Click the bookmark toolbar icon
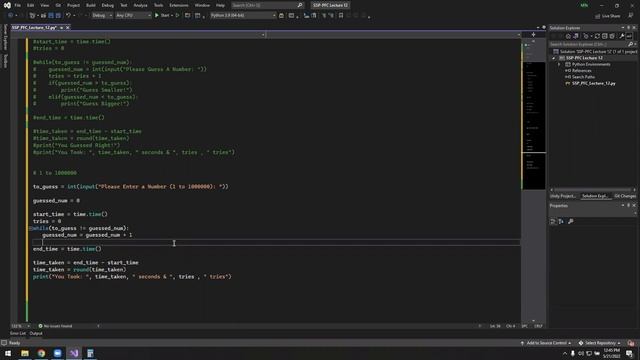640x360 pixels. click(341, 16)
